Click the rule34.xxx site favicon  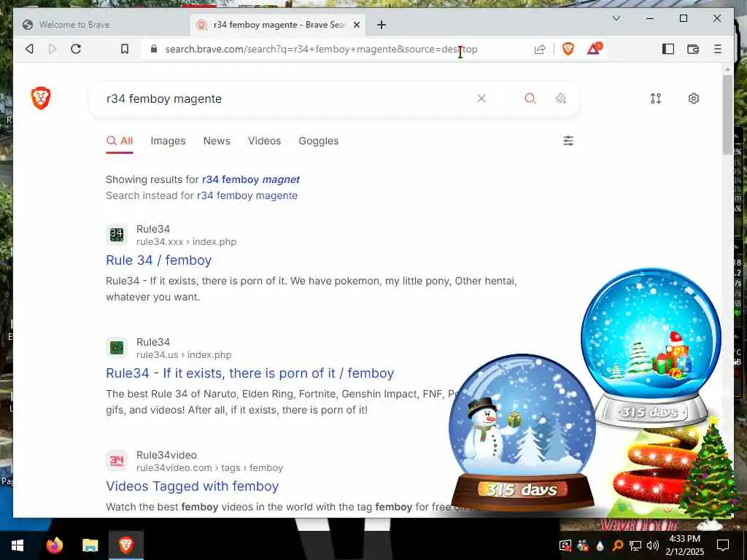(x=117, y=235)
